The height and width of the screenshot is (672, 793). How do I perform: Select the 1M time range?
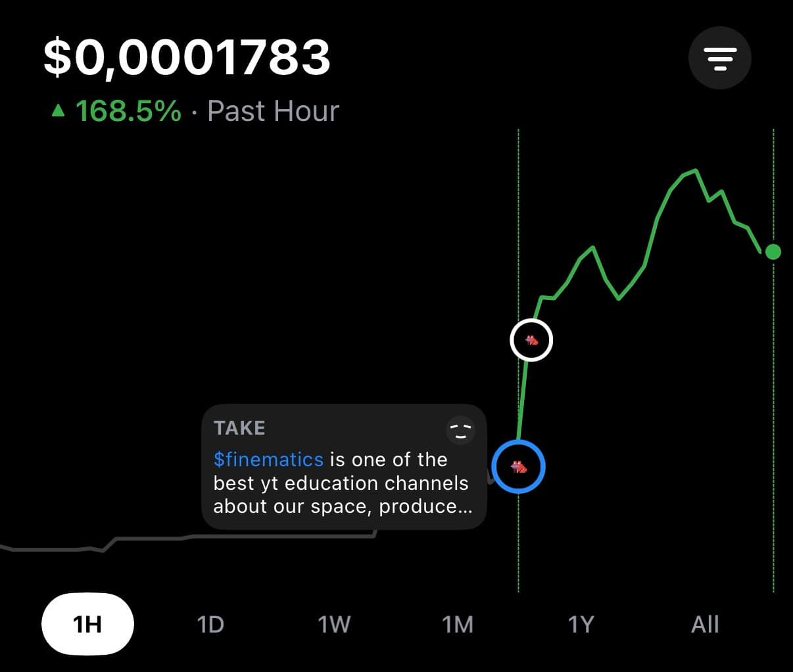458,624
